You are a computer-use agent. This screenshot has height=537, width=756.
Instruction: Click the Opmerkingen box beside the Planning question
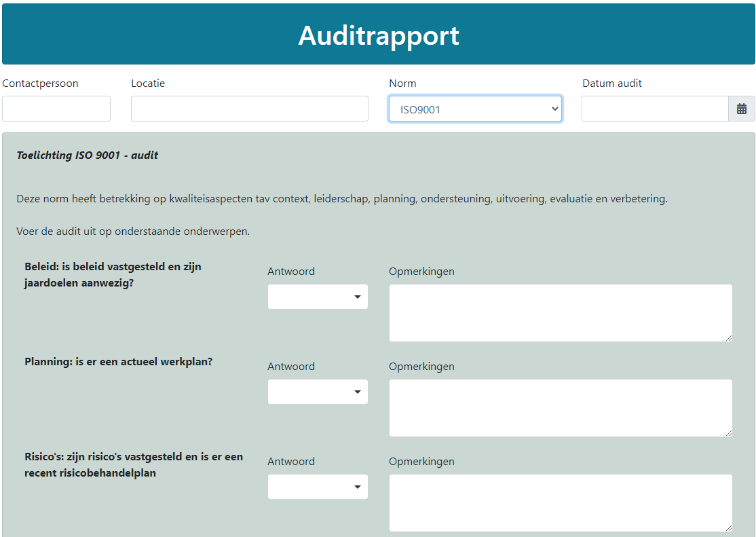(x=560, y=407)
